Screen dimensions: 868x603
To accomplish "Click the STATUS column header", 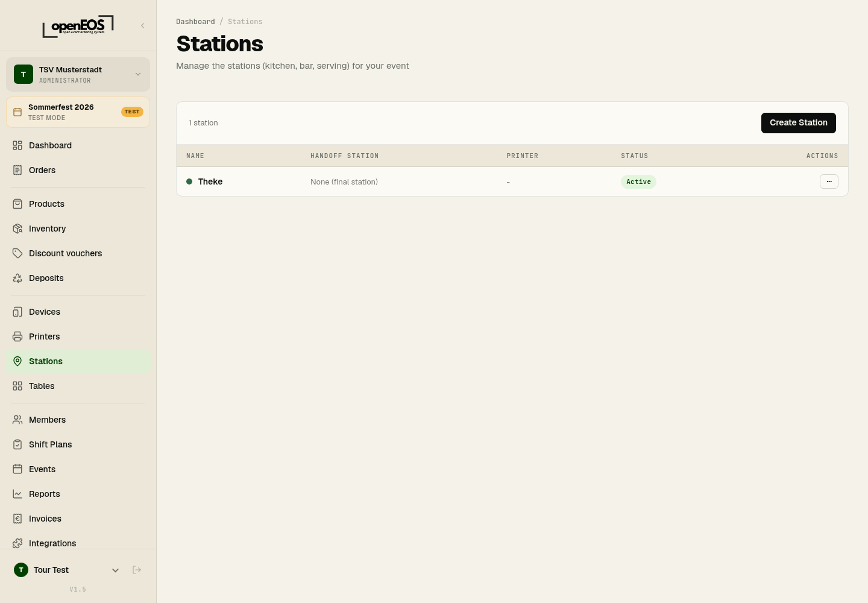I will click(635, 156).
